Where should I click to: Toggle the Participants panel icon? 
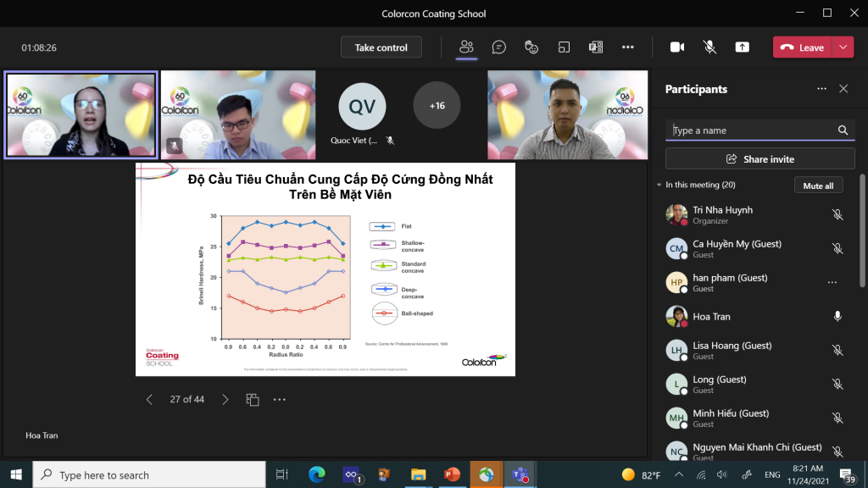click(x=466, y=47)
